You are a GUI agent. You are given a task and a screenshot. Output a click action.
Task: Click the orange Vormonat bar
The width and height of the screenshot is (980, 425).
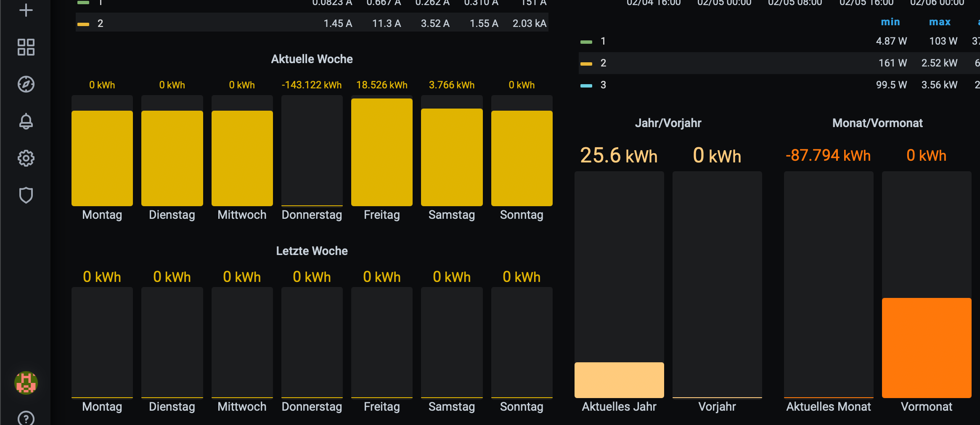[x=926, y=348]
